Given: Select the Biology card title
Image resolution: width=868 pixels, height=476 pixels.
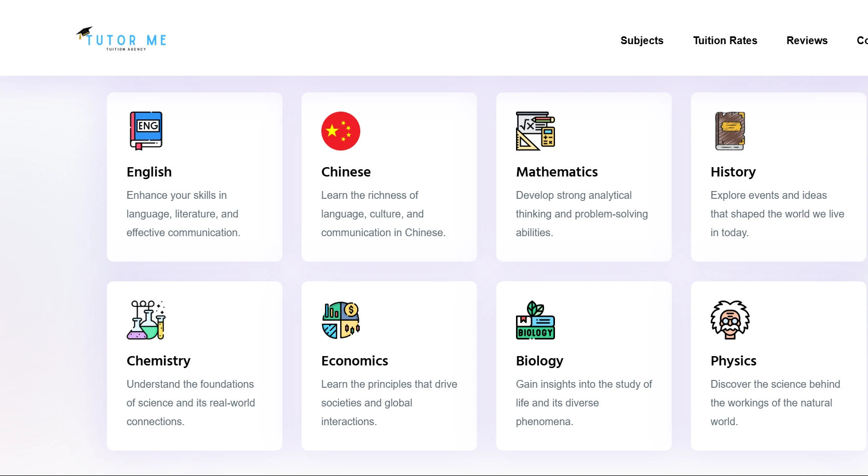Looking at the screenshot, I should coord(539,361).
